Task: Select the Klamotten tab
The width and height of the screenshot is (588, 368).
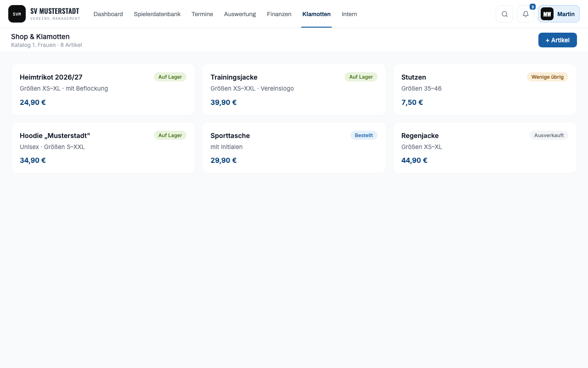Action: (317, 14)
